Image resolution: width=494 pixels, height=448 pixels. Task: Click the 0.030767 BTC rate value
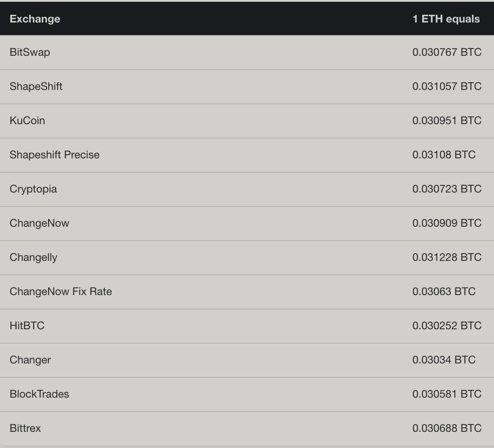click(x=447, y=52)
